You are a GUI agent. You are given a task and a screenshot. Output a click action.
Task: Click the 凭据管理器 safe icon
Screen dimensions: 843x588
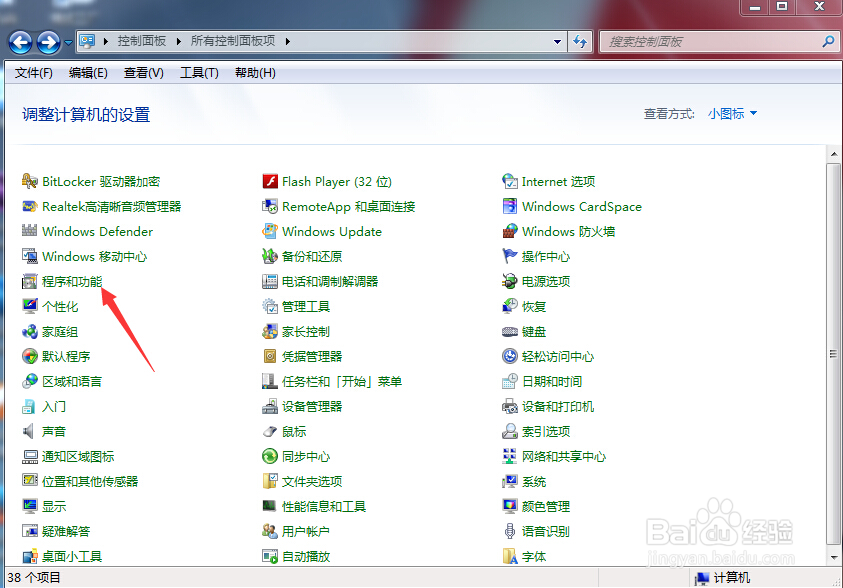(270, 356)
